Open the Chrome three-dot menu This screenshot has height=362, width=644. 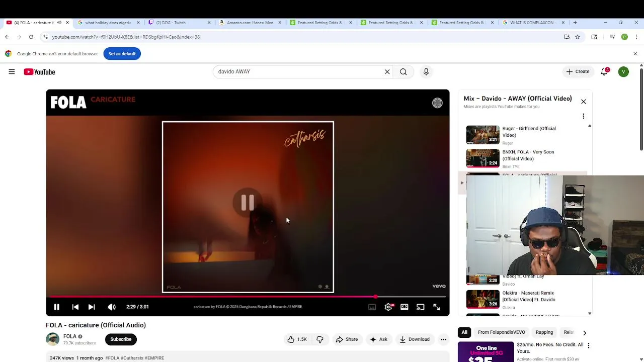pos(636,37)
